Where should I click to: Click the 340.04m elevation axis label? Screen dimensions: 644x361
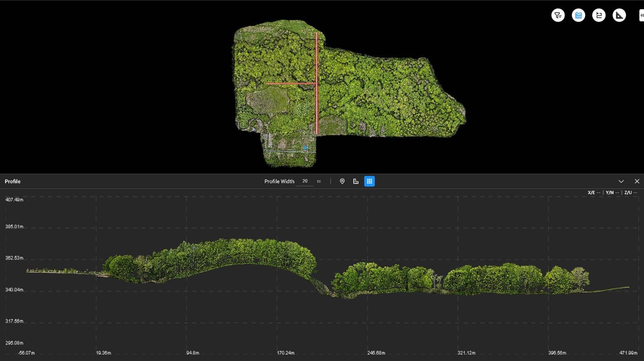pos(14,290)
